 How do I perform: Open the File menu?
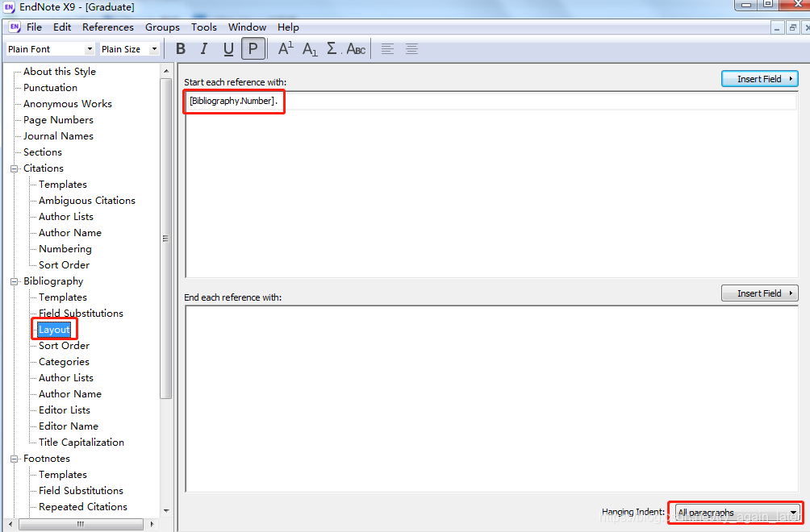tap(34, 27)
